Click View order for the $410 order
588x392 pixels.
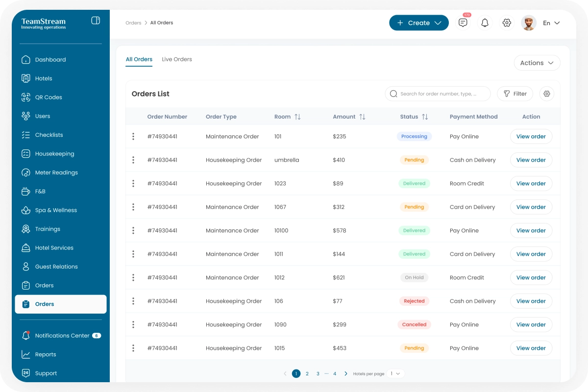point(531,160)
